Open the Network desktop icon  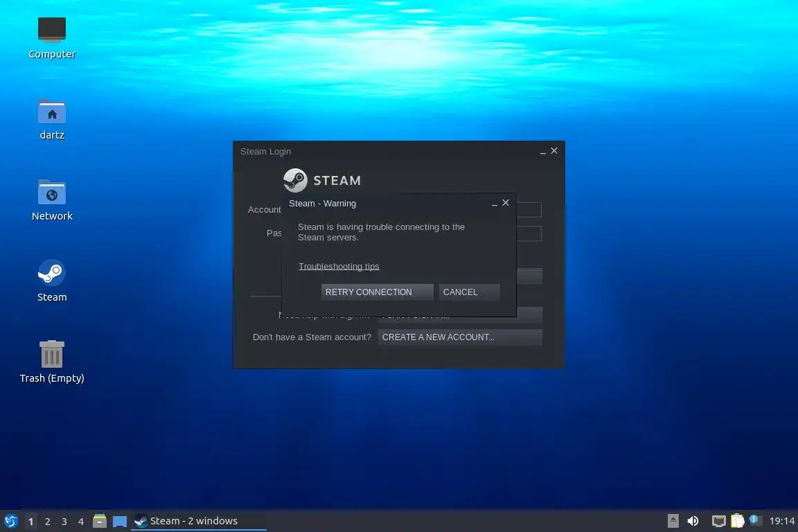pos(52,200)
